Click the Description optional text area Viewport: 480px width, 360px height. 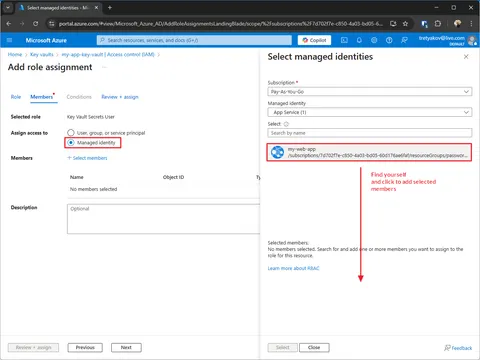pyautogui.click(x=163, y=219)
